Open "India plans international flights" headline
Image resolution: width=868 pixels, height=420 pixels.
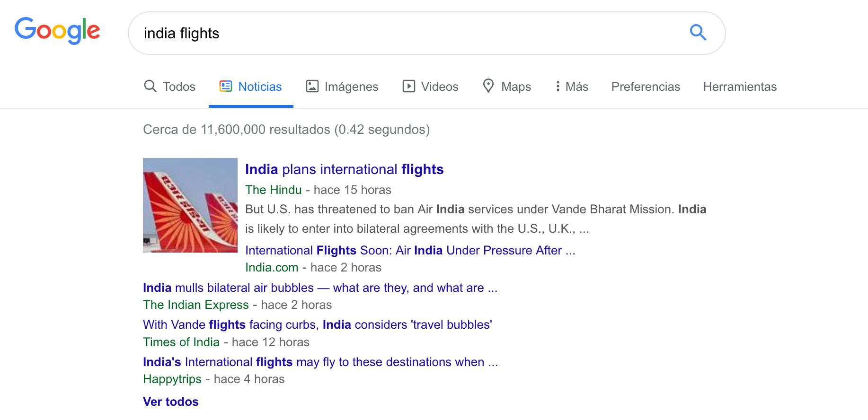click(344, 169)
